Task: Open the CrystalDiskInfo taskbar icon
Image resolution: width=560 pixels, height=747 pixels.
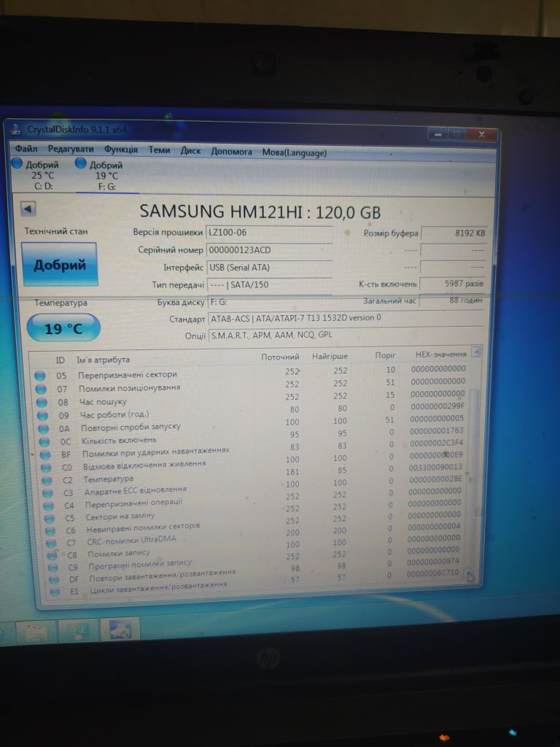Action: 121,630
